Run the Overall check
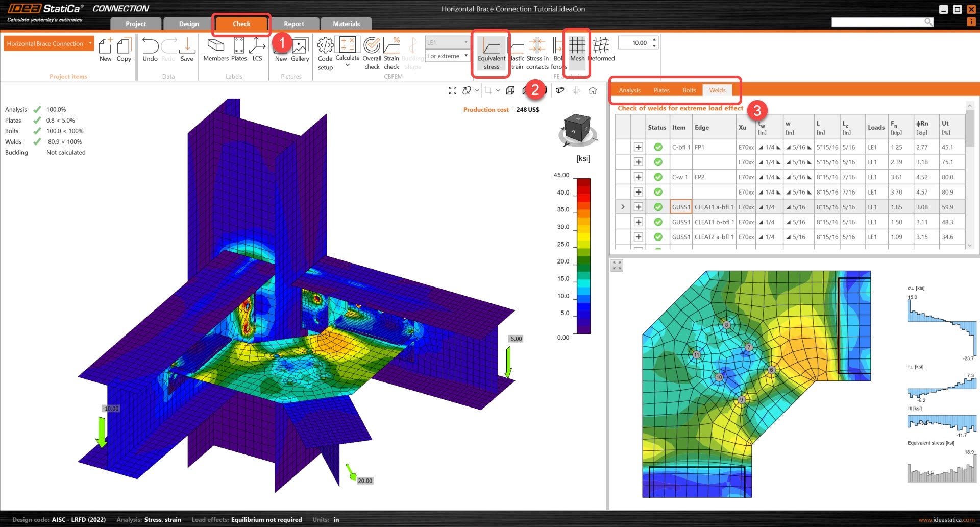Screen dimensions: 980x527 click(372, 53)
